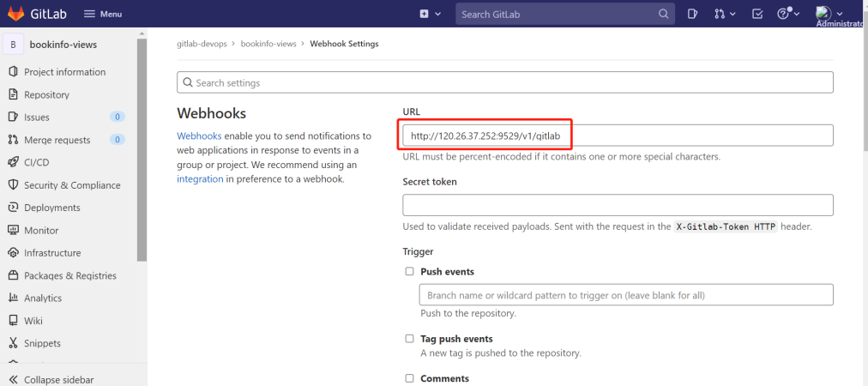
Task: Go to gitlab-devops breadcrumb
Action: click(x=202, y=44)
